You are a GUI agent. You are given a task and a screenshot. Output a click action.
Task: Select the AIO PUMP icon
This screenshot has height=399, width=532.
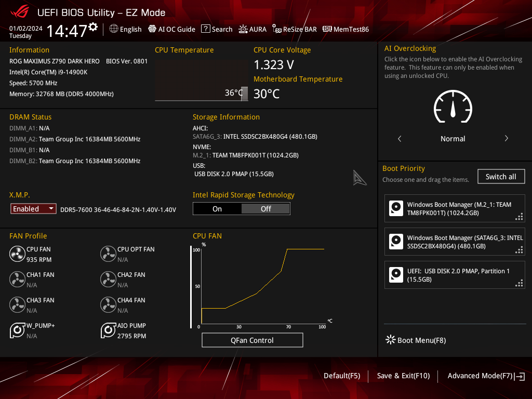[x=108, y=330]
